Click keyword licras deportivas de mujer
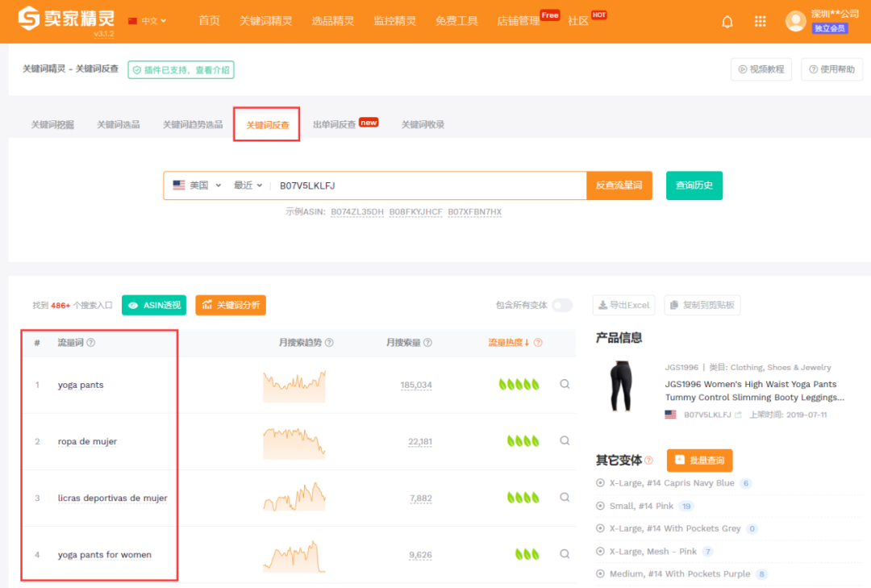Screen dimensions: 871x588 pyautogui.click(x=112, y=498)
